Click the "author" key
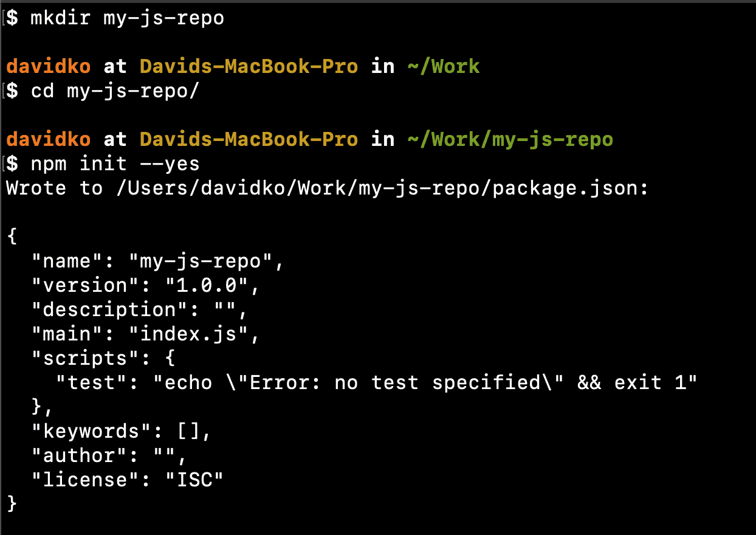This screenshot has width=756, height=535. (78, 456)
